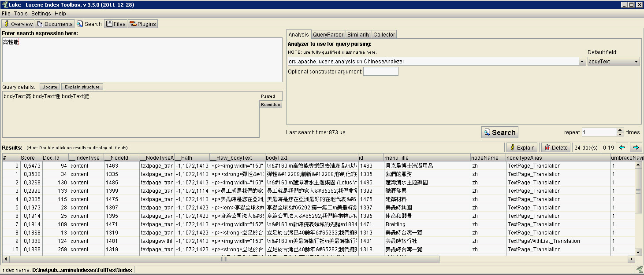
Task: Select the Search tab
Action: (89, 24)
